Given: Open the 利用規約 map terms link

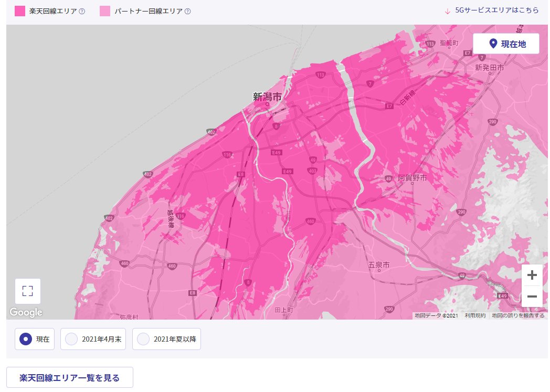Looking at the screenshot, I should [x=475, y=315].
